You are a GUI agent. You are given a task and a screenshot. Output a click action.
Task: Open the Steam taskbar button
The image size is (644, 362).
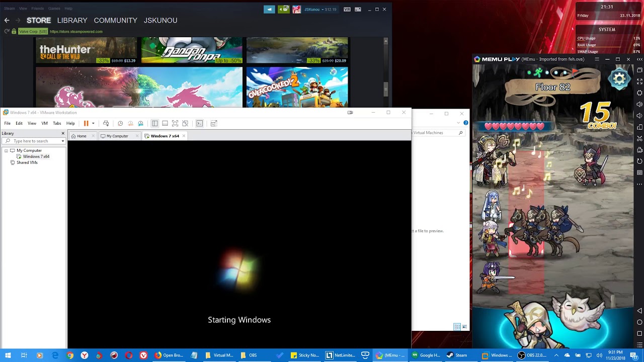457,355
